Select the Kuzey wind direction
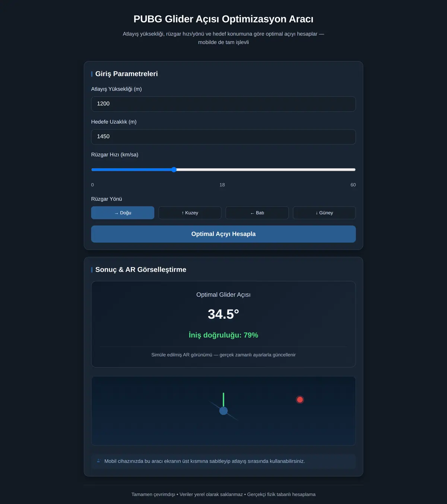The height and width of the screenshot is (504, 447). (x=190, y=213)
